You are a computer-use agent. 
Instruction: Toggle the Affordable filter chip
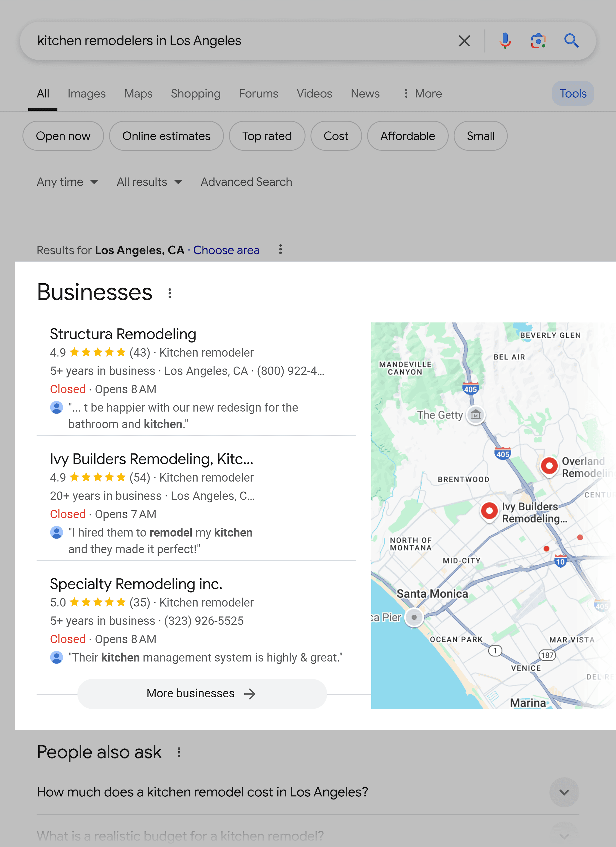point(408,136)
